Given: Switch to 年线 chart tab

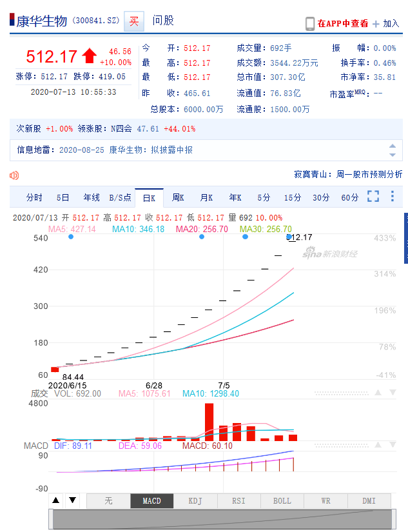Looking at the screenshot, I should pos(92,197).
